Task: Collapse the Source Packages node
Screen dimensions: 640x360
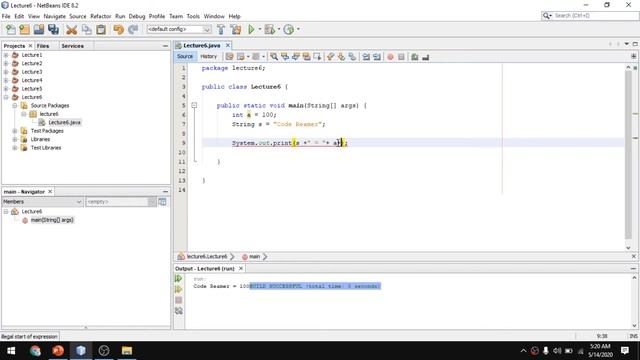Action: 15,105
